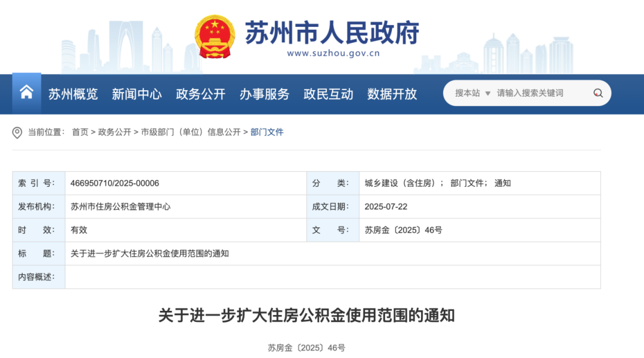Navigate to 政民互动 section
Viewport: 644px width, 358px height.
328,94
